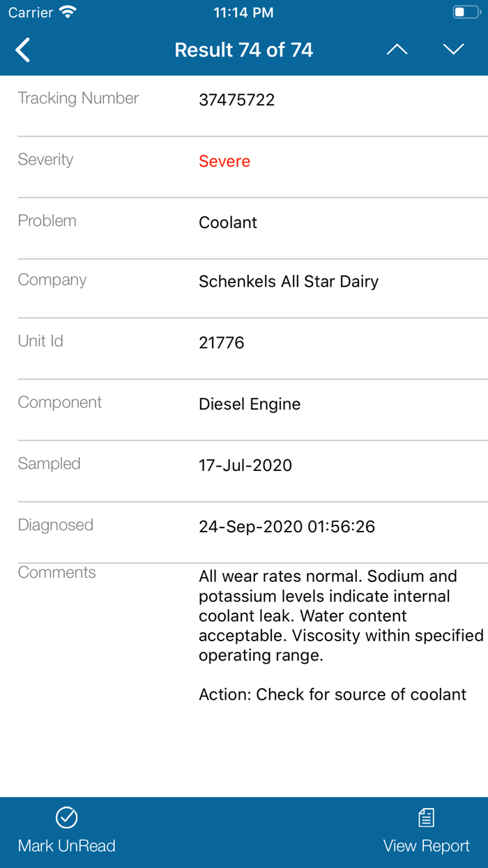Tap the Wi-Fi icon in the status bar

(66, 11)
